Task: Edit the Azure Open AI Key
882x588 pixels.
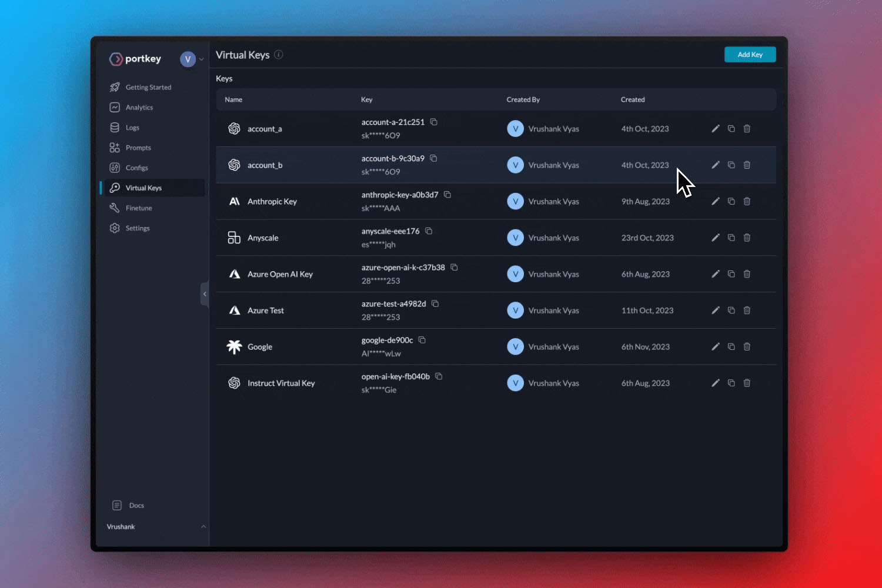Action: [716, 274]
